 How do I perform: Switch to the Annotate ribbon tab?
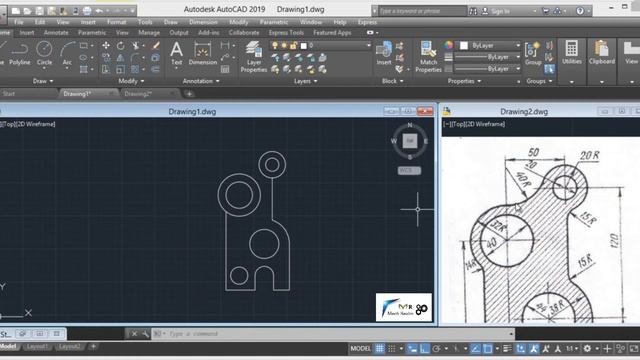point(56,33)
